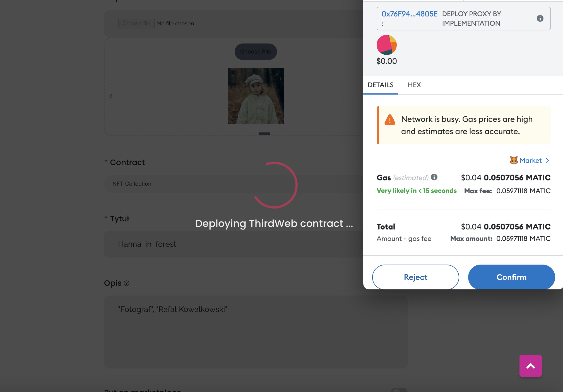Select the DETAILS tab
The height and width of the screenshot is (392, 563).
381,85
